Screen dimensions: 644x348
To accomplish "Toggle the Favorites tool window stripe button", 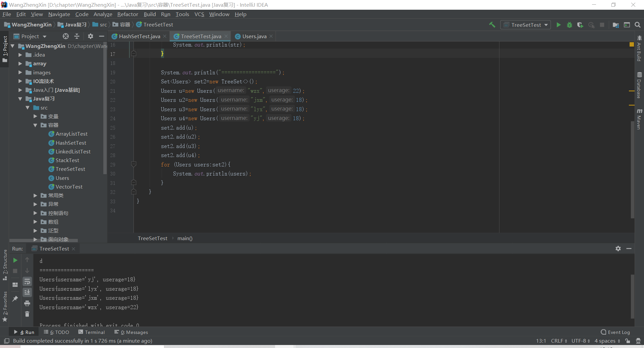I will click(5, 306).
